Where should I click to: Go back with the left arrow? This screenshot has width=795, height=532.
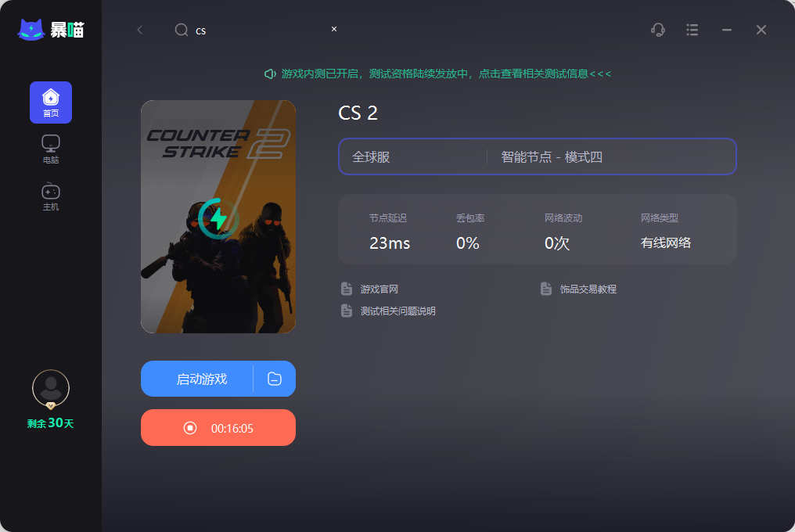(140, 30)
